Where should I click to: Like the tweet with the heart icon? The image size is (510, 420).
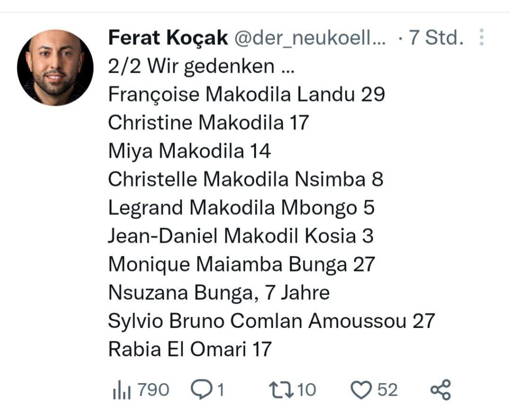[x=362, y=390]
